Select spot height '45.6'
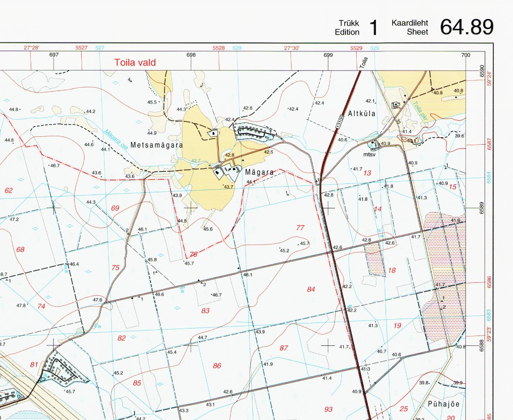513x420 pixels. coord(208,229)
